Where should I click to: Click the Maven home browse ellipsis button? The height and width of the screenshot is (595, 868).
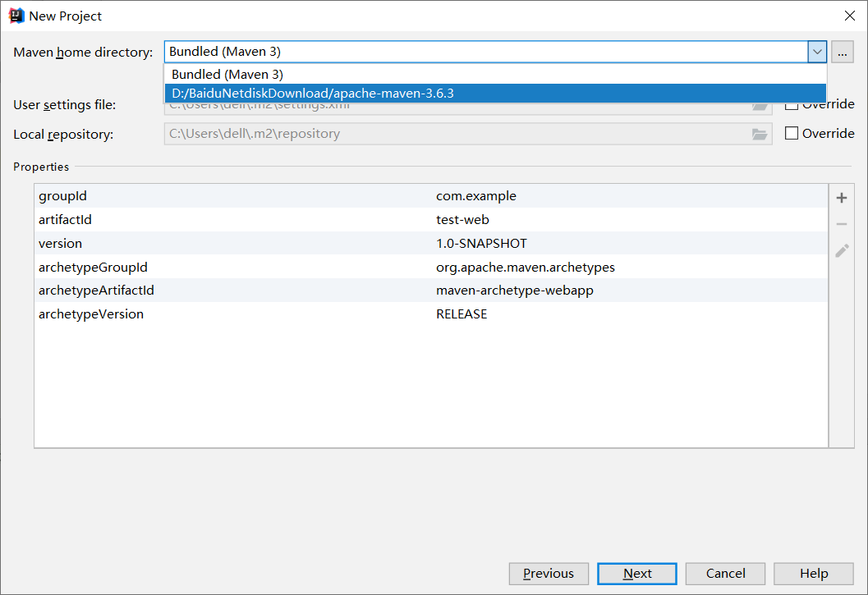842,52
